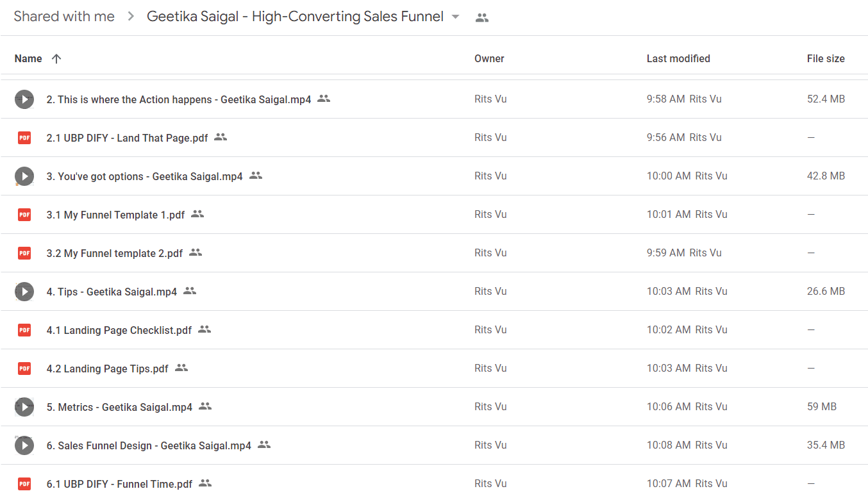The image size is (868, 498).
Task: Click the video icon for This is where the Action happens
Action: (24, 99)
